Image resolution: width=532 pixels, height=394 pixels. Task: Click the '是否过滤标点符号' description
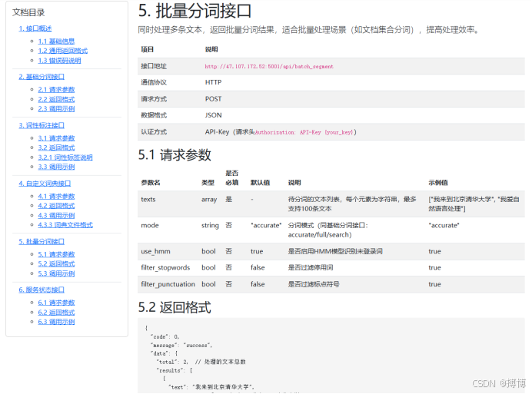[314, 284]
